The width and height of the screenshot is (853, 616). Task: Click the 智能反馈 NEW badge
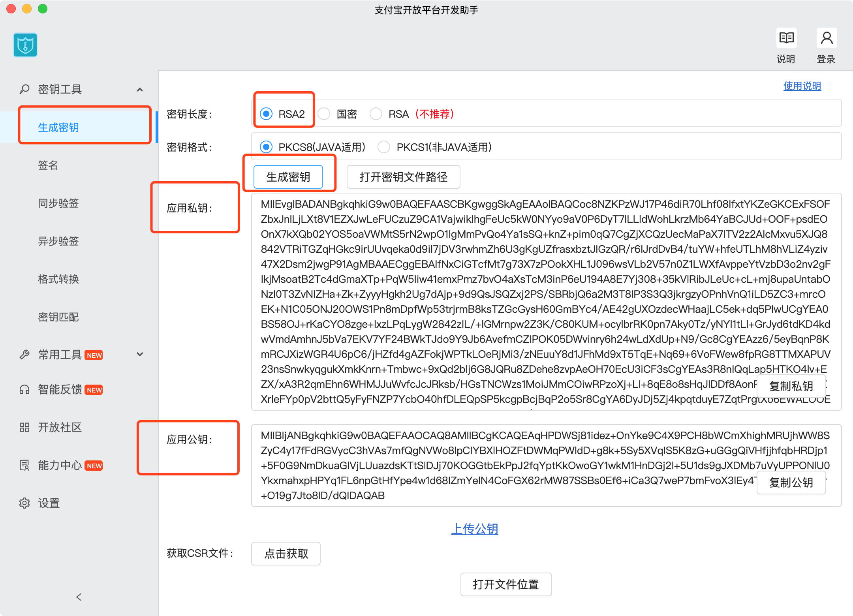point(94,390)
